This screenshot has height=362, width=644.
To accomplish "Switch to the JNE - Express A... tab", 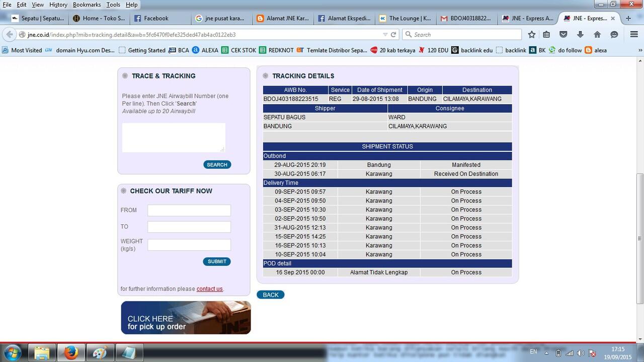I will pyautogui.click(x=528, y=18).
